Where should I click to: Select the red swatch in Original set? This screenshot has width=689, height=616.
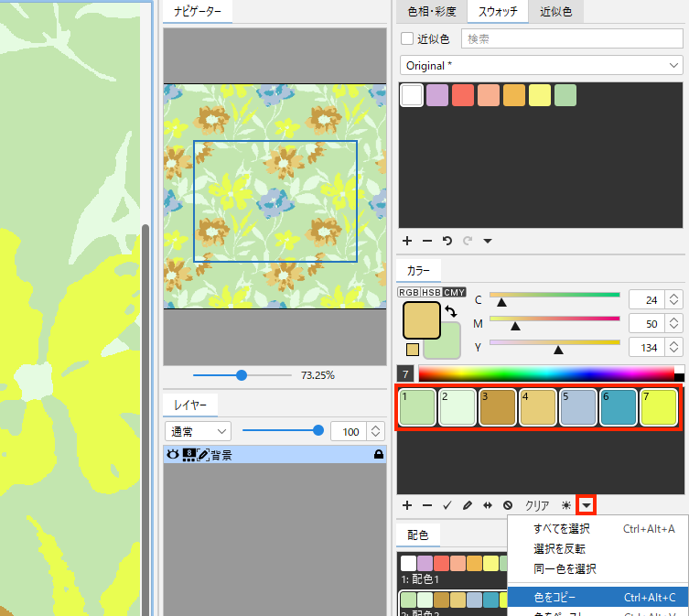point(463,95)
